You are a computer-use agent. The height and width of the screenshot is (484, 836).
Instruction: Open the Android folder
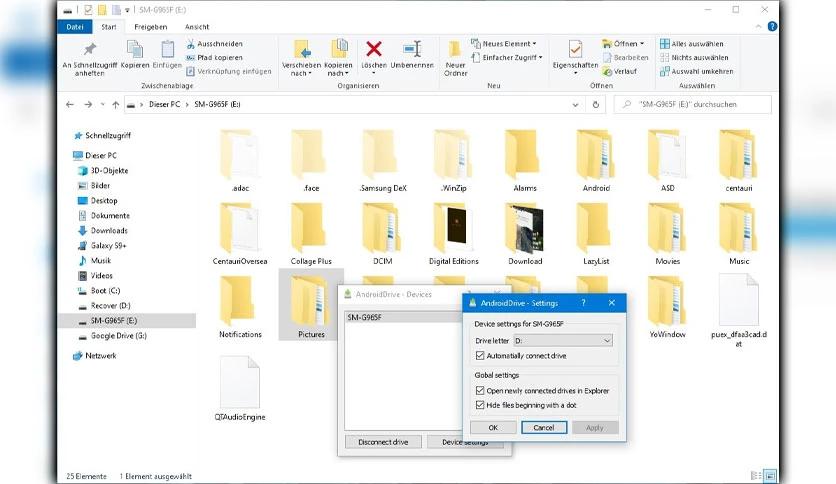pyautogui.click(x=596, y=161)
